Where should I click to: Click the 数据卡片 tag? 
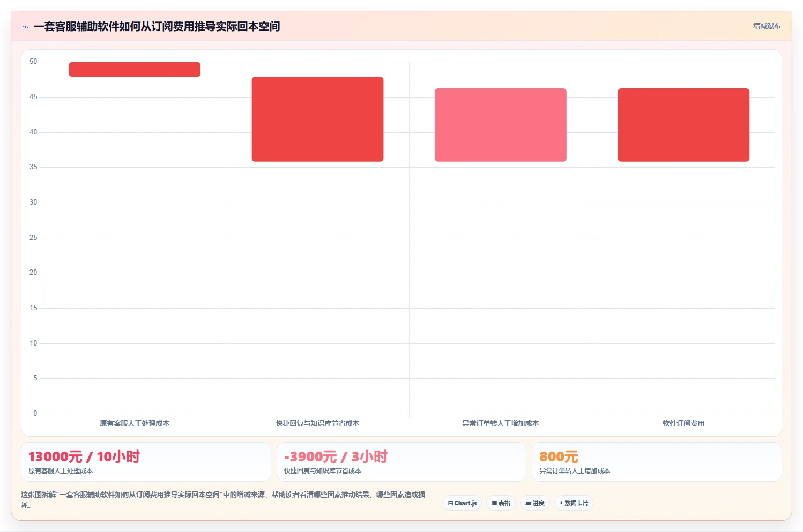[x=574, y=503]
